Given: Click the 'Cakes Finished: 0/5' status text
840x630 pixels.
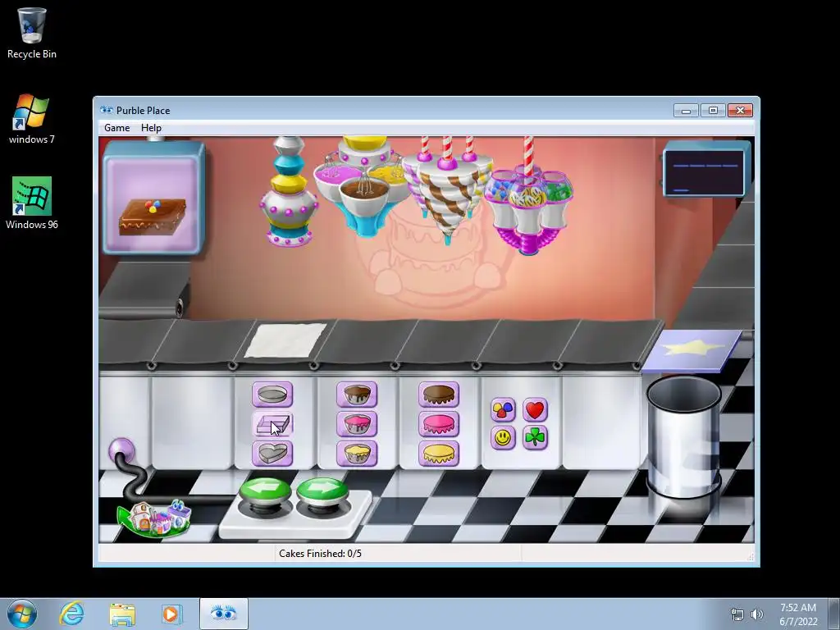Looking at the screenshot, I should pos(321,554).
